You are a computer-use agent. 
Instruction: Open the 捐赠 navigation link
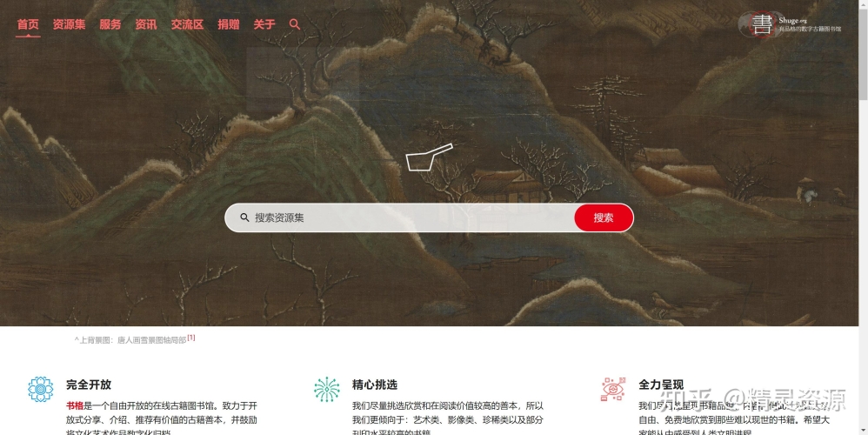229,24
